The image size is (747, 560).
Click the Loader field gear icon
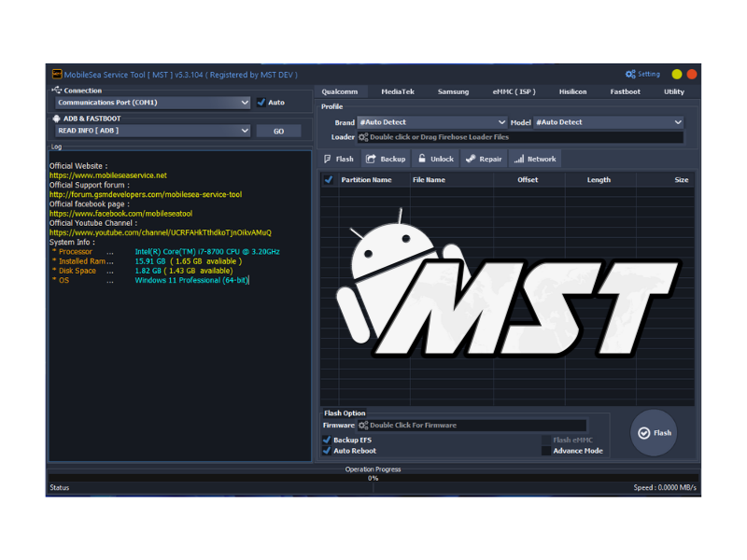(x=363, y=137)
